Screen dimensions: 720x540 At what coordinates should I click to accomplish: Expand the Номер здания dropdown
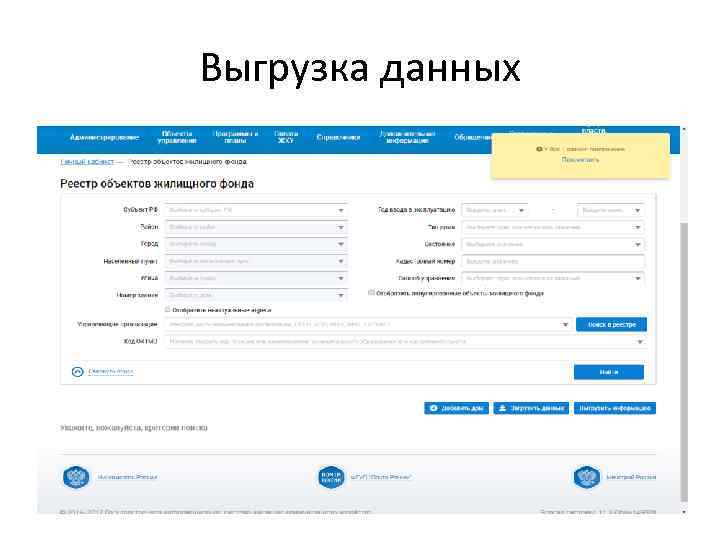[256, 295]
